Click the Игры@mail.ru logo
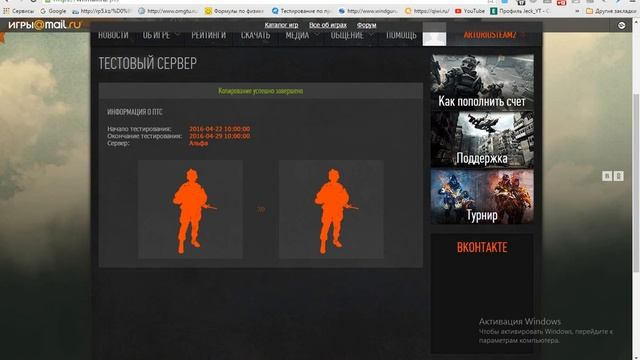 point(45,25)
